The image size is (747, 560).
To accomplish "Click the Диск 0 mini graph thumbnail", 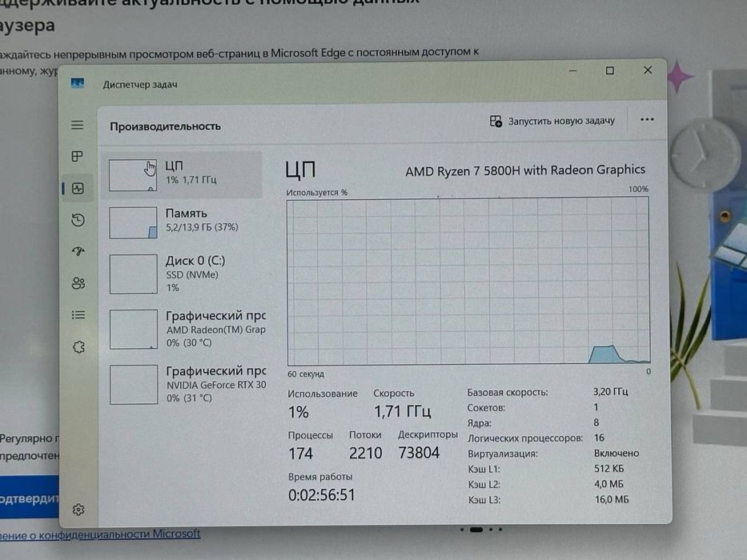I will pyautogui.click(x=134, y=274).
